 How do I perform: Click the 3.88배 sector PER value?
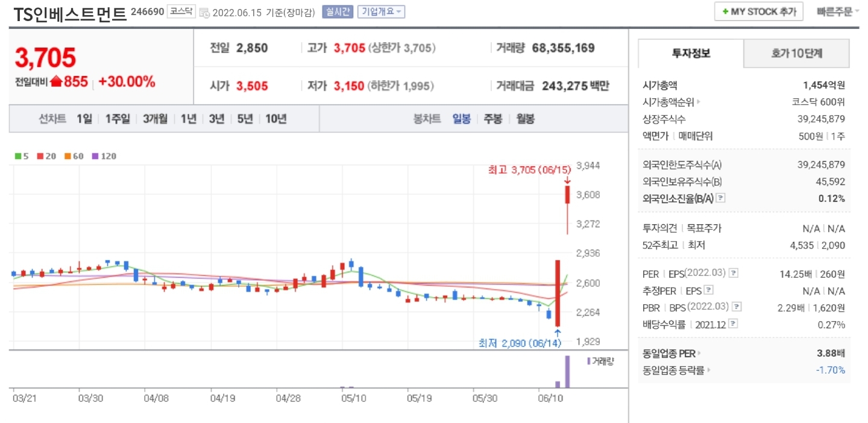[831, 353]
